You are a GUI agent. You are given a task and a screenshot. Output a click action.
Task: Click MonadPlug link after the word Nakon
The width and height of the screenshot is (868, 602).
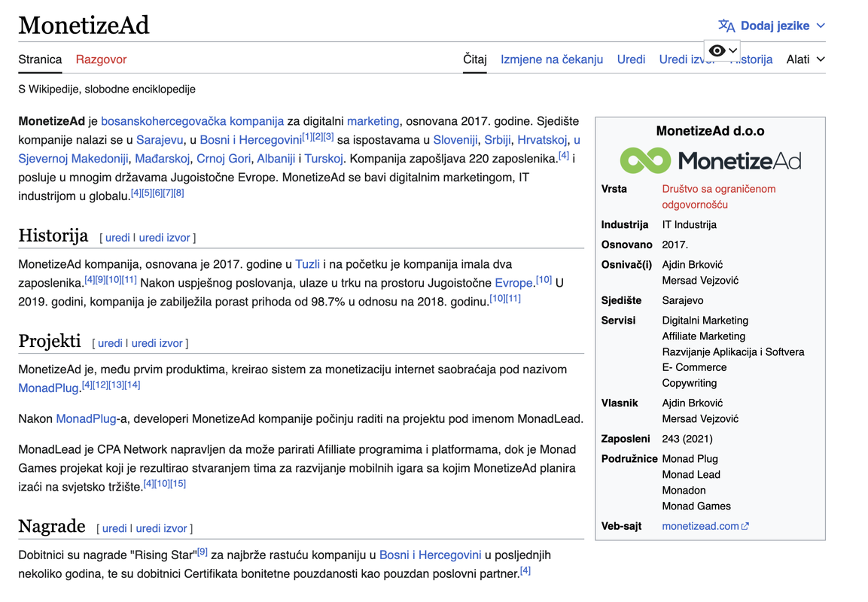coord(87,419)
